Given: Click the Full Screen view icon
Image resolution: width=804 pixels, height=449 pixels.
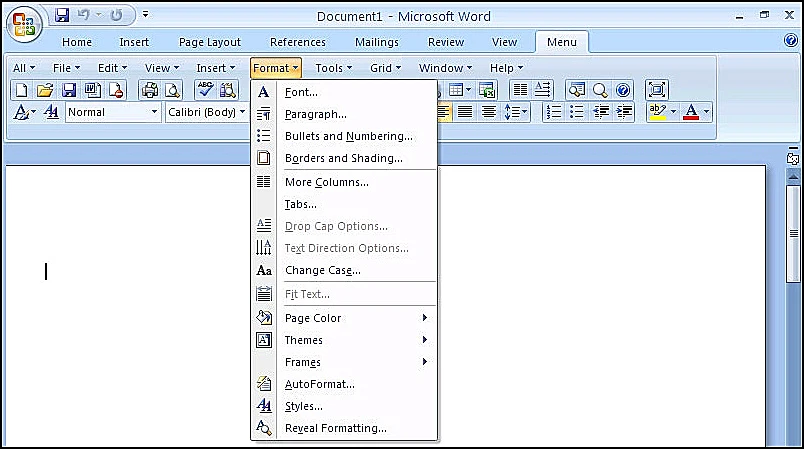Looking at the screenshot, I should coord(657,90).
